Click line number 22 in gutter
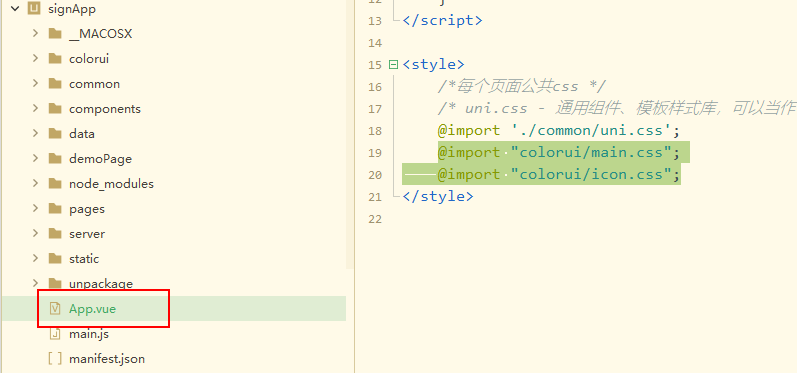This screenshot has width=797, height=373. coord(375,219)
